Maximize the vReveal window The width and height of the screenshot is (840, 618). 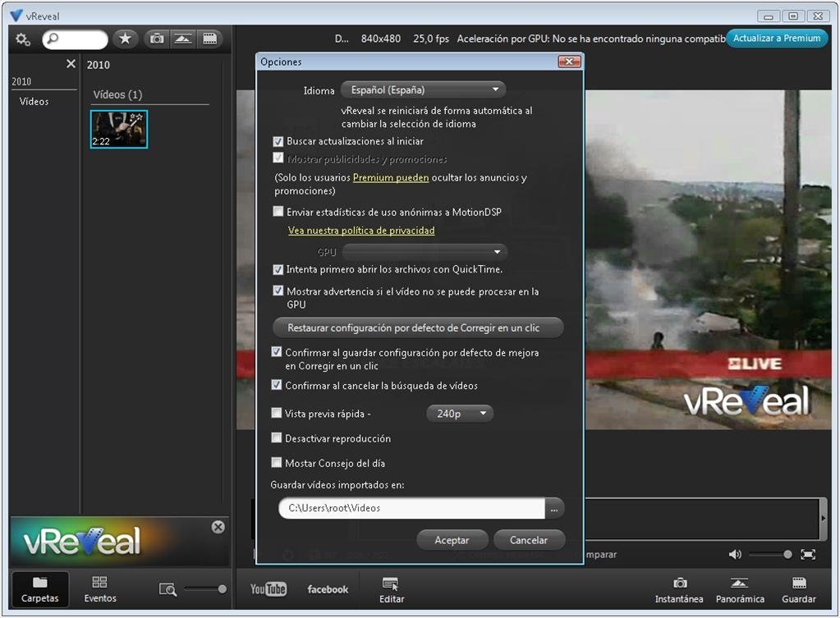[793, 16]
